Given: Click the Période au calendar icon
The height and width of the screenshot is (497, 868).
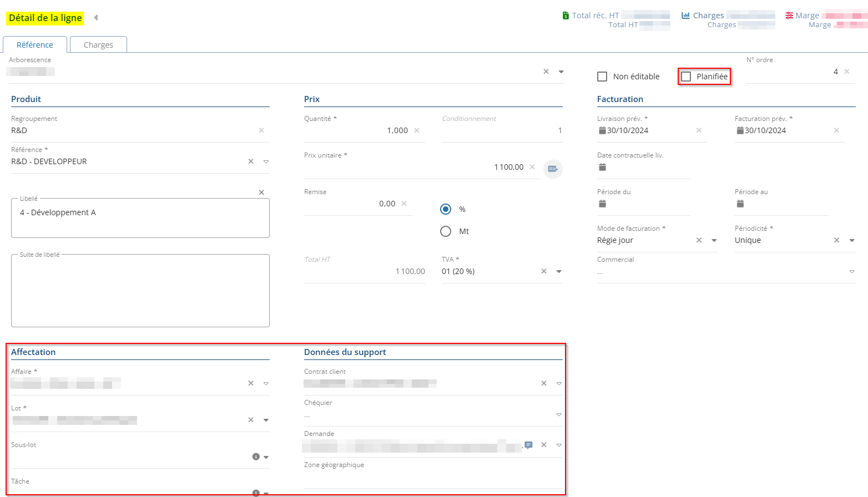Looking at the screenshot, I should (x=740, y=204).
